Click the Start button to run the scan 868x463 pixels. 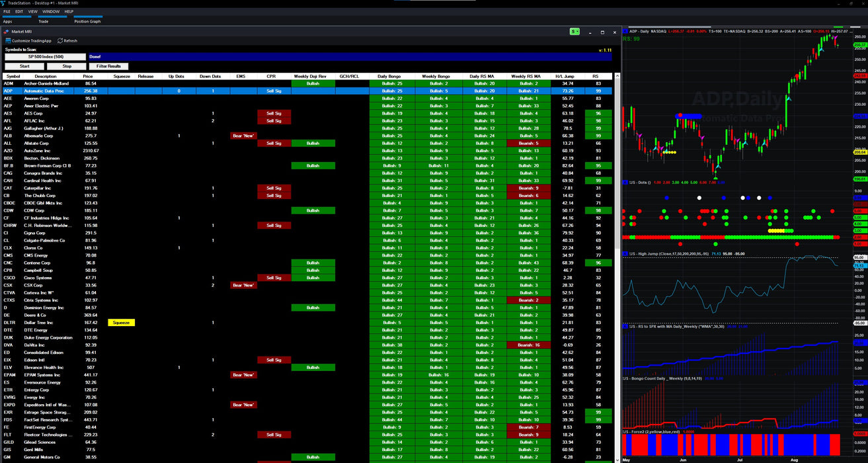click(24, 65)
